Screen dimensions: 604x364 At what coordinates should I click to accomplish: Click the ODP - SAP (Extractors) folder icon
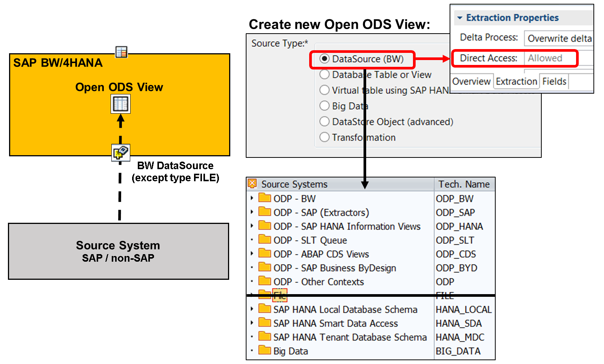point(265,211)
